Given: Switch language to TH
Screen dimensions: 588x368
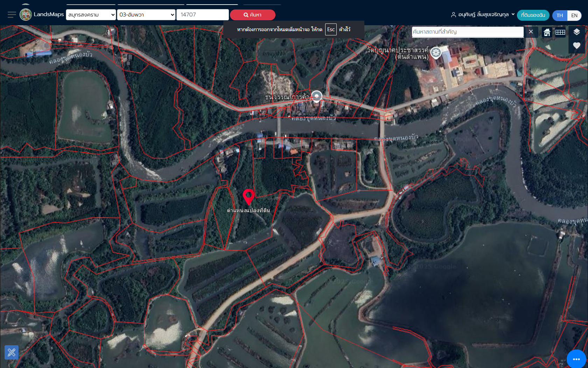Looking at the screenshot, I should (560, 15).
